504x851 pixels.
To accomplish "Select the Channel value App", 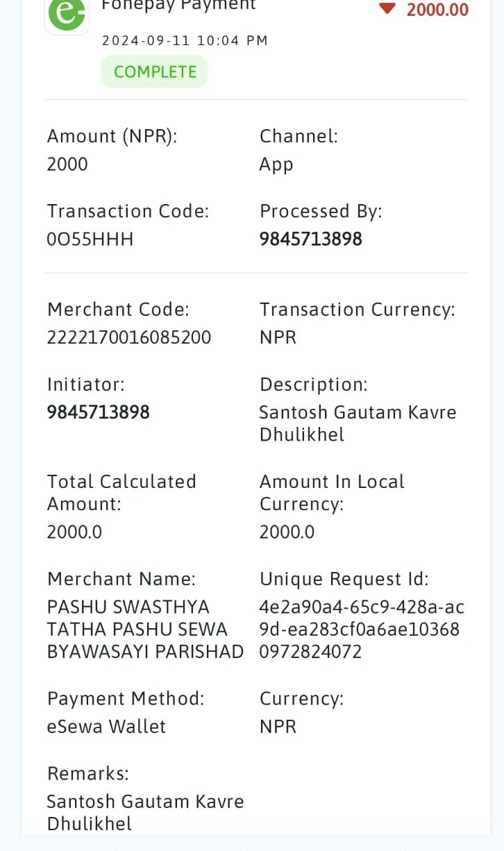I will pyautogui.click(x=276, y=165).
